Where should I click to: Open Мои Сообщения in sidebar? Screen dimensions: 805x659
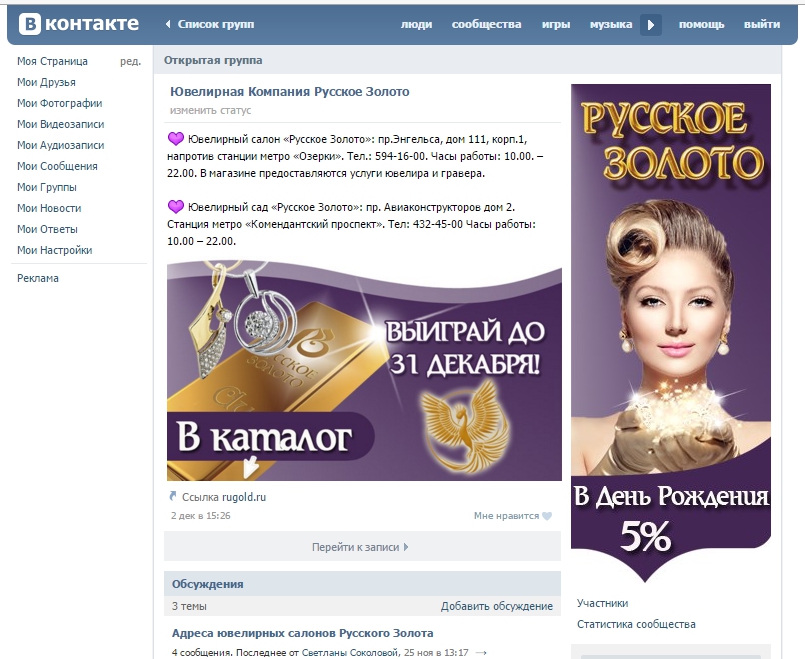pos(57,166)
